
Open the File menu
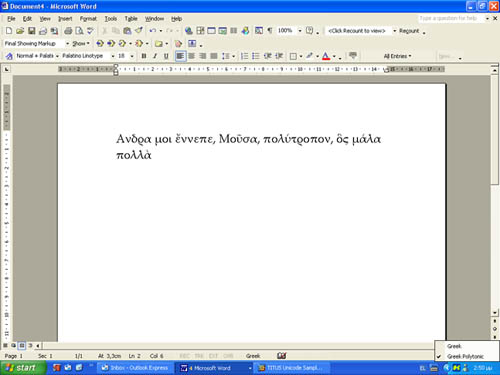(x=11, y=19)
